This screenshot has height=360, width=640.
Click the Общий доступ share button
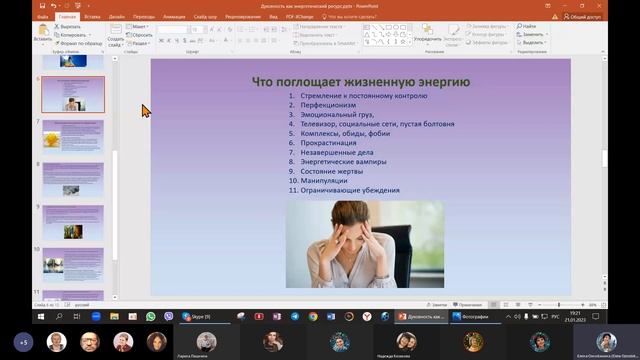pyautogui.click(x=582, y=17)
